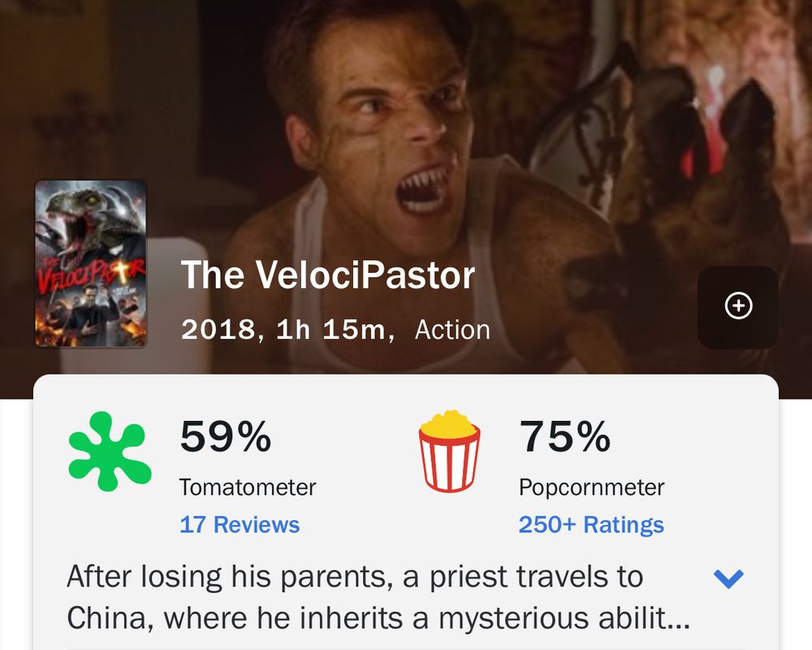Click the movie title The VelociPastor
This screenshot has width=812, height=650.
click(x=328, y=276)
